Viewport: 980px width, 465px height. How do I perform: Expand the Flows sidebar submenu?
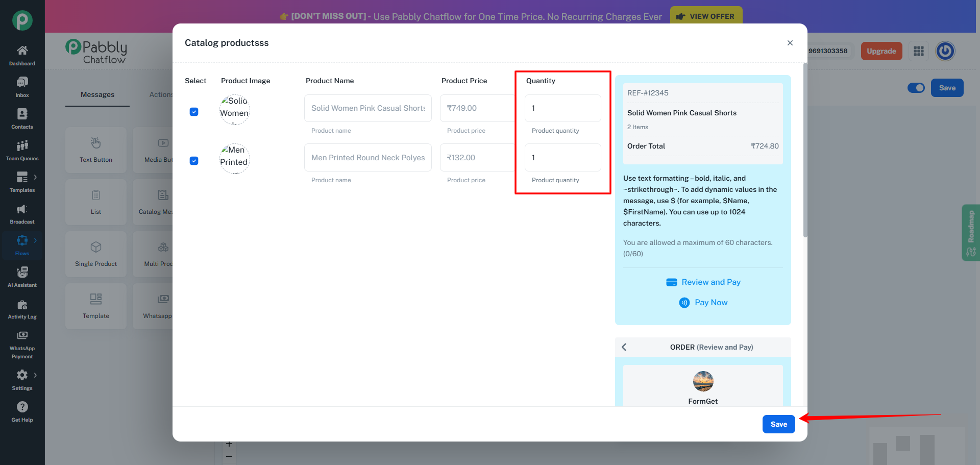click(35, 240)
